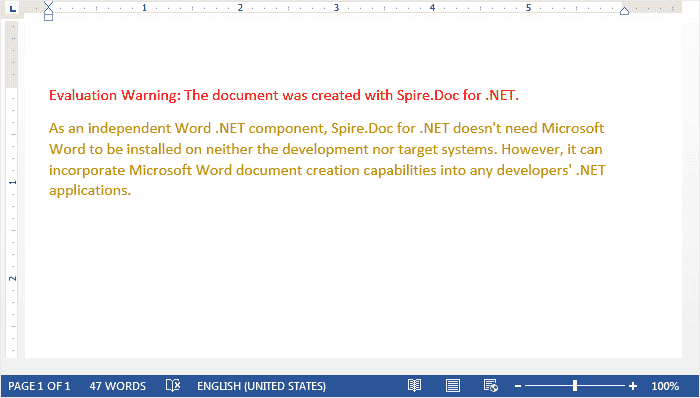Select the hanging indent marker
This screenshot has width=700, height=398.
click(x=49, y=11)
